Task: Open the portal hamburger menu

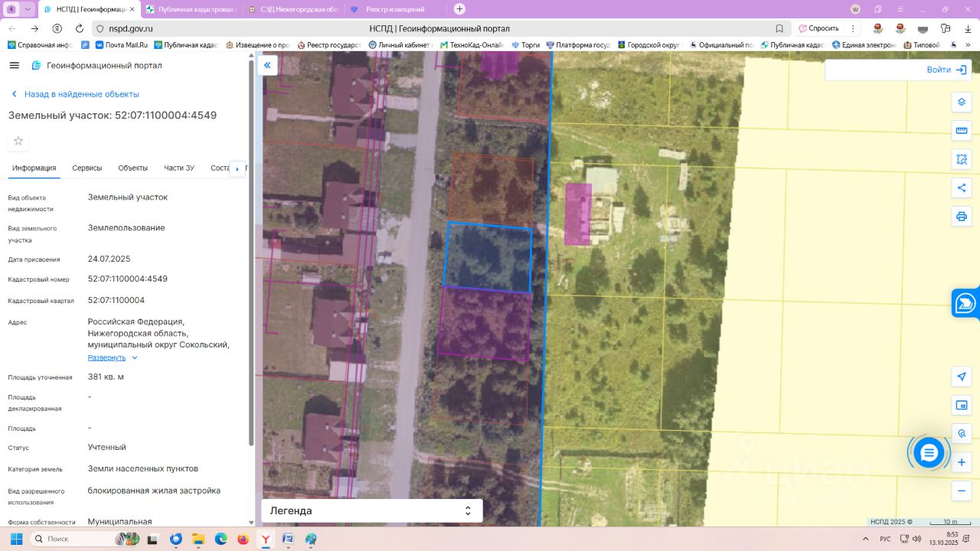Action: pyautogui.click(x=14, y=65)
